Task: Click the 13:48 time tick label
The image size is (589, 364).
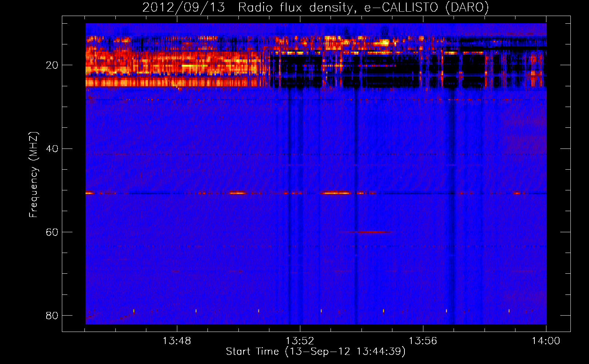Action: coord(177,341)
